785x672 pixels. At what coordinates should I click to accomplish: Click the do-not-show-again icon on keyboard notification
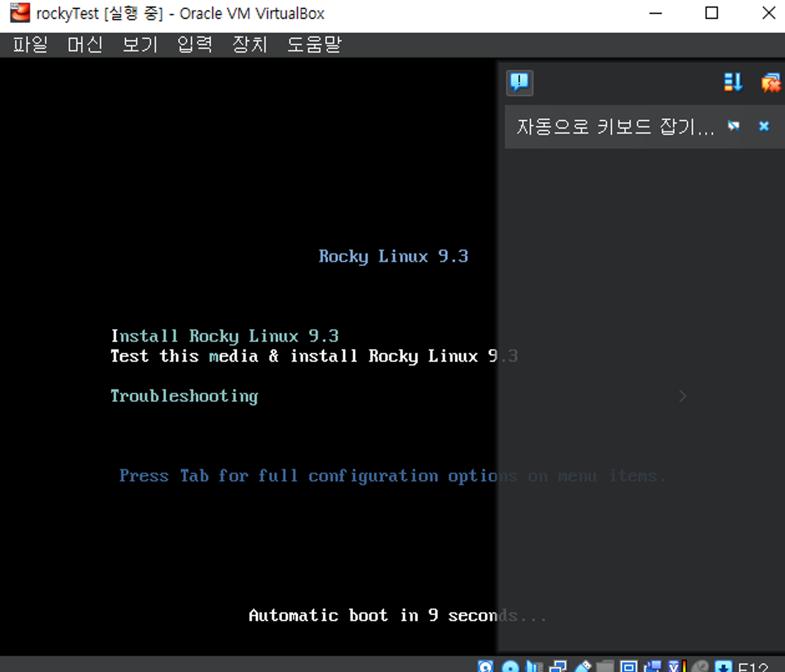(x=733, y=126)
